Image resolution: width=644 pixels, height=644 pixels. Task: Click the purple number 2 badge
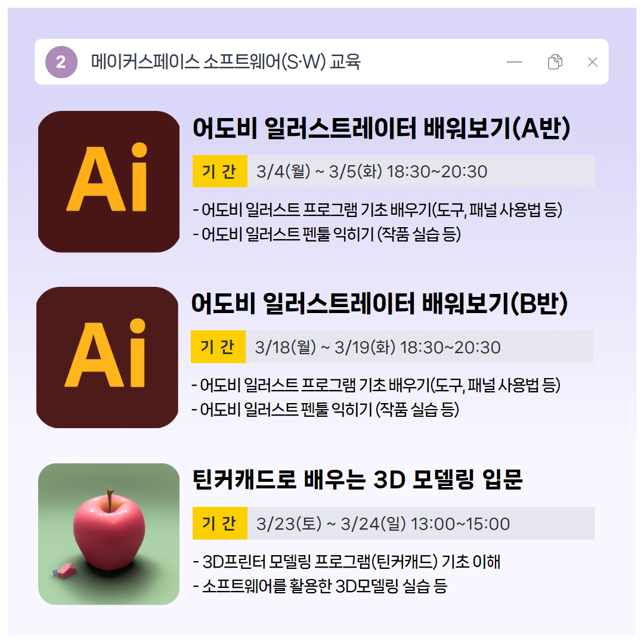pos(61,62)
